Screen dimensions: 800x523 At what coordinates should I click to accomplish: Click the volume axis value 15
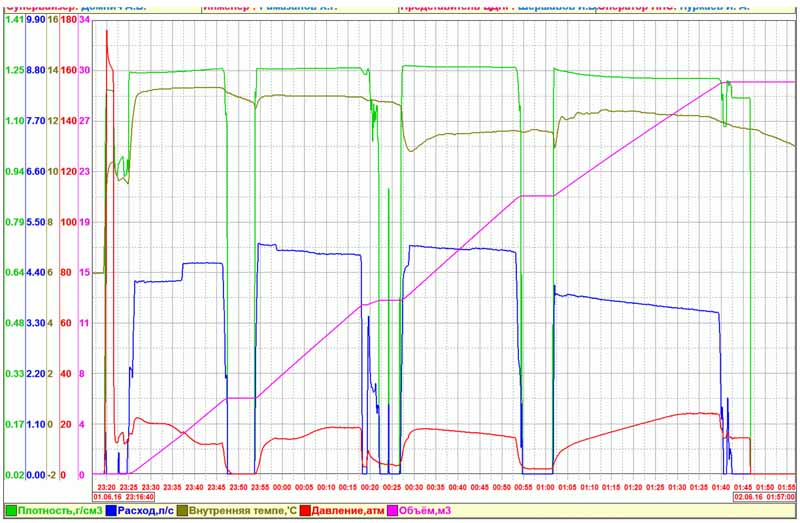(85, 272)
